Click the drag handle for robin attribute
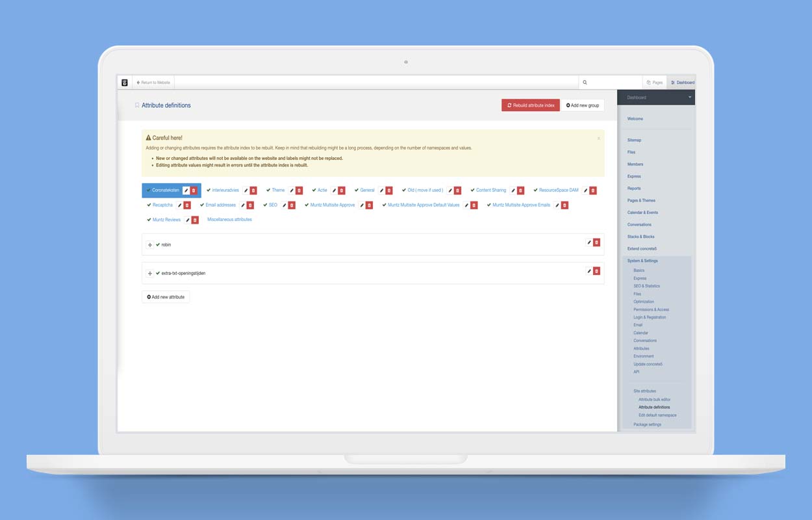 tap(150, 245)
